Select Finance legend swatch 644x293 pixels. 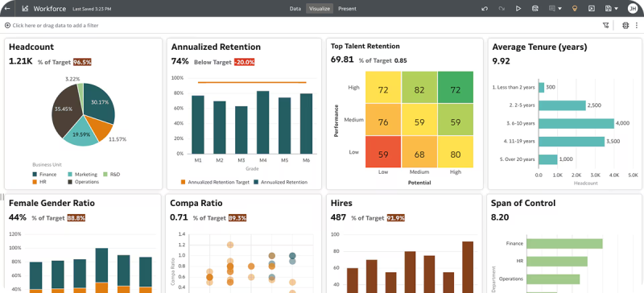click(35, 174)
